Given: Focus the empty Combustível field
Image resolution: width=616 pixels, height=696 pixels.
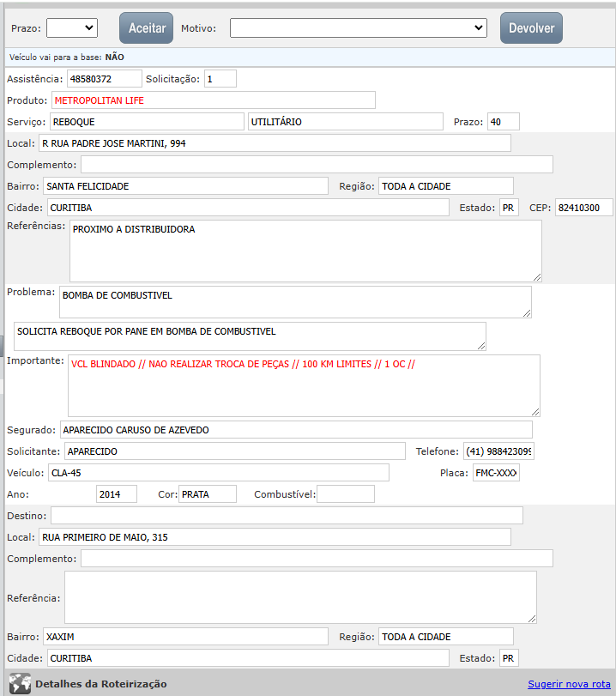Looking at the screenshot, I should coord(346,494).
